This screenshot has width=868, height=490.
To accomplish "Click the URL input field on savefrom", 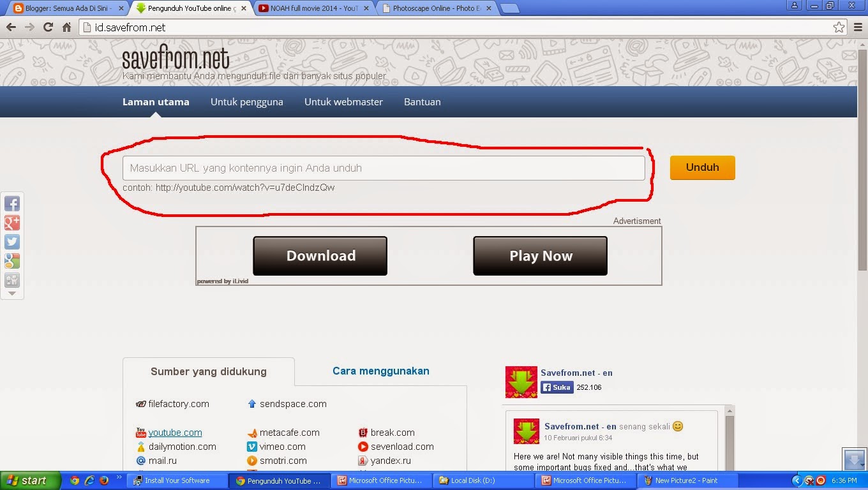I will coord(384,168).
